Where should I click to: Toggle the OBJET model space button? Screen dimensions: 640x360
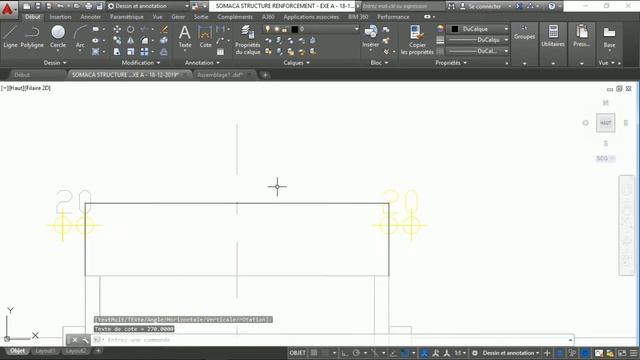297,353
